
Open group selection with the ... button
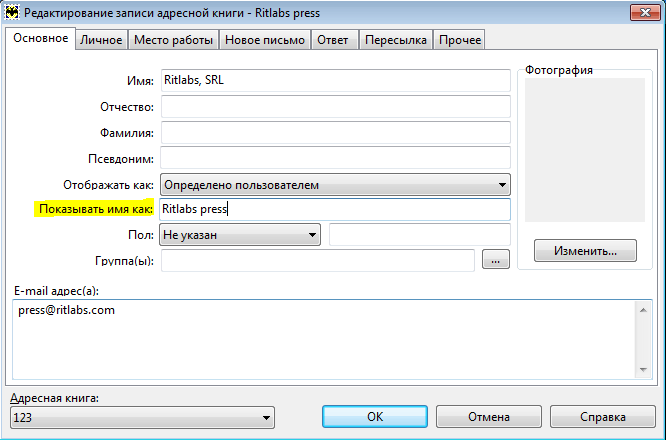(496, 259)
